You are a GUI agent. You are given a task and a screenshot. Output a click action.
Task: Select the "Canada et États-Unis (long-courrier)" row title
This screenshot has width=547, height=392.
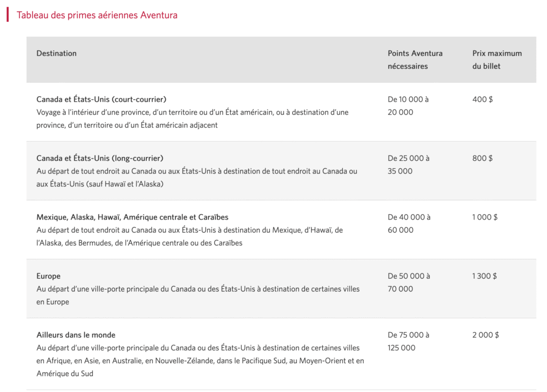pos(100,158)
